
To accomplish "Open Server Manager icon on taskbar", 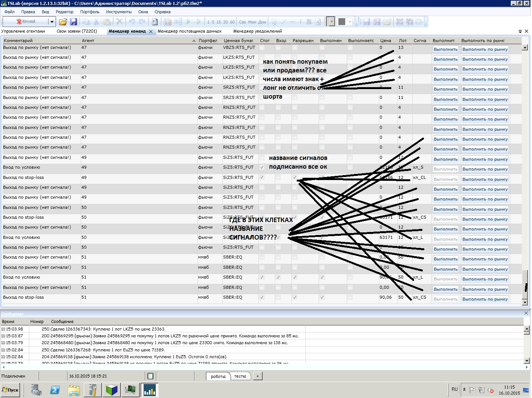I will pyautogui.click(x=36, y=390).
